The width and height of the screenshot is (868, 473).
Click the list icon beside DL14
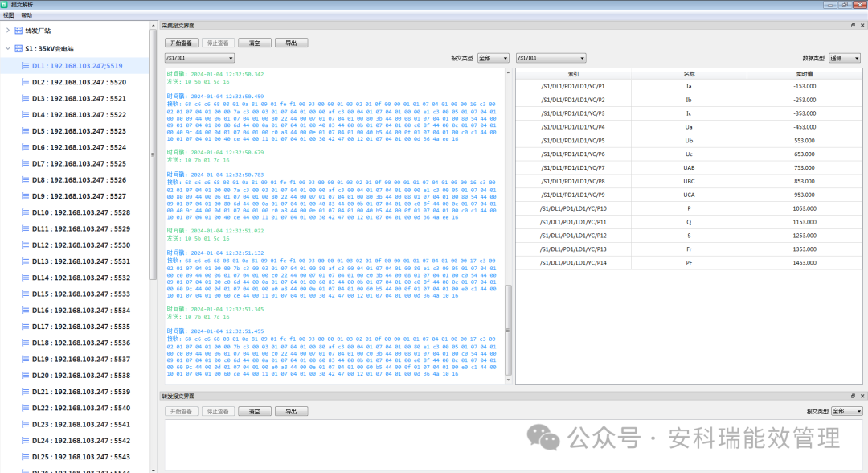pyautogui.click(x=25, y=278)
